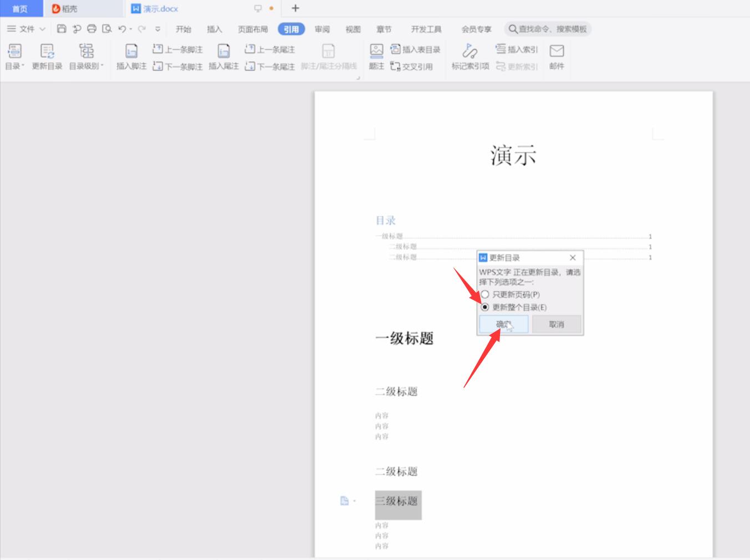Go to 上一条脚注
Image resolution: width=750 pixels, height=560 pixels.
[x=177, y=49]
